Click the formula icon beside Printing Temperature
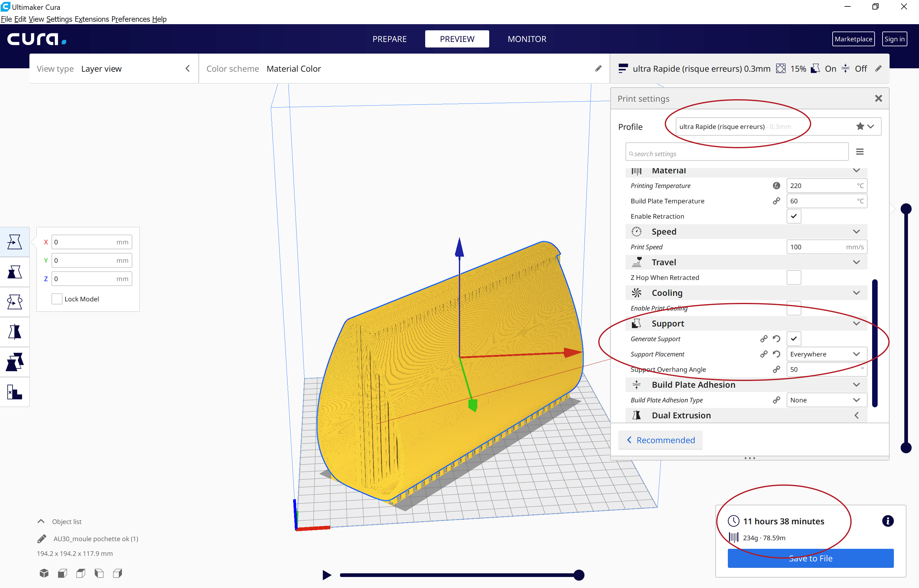 click(776, 186)
